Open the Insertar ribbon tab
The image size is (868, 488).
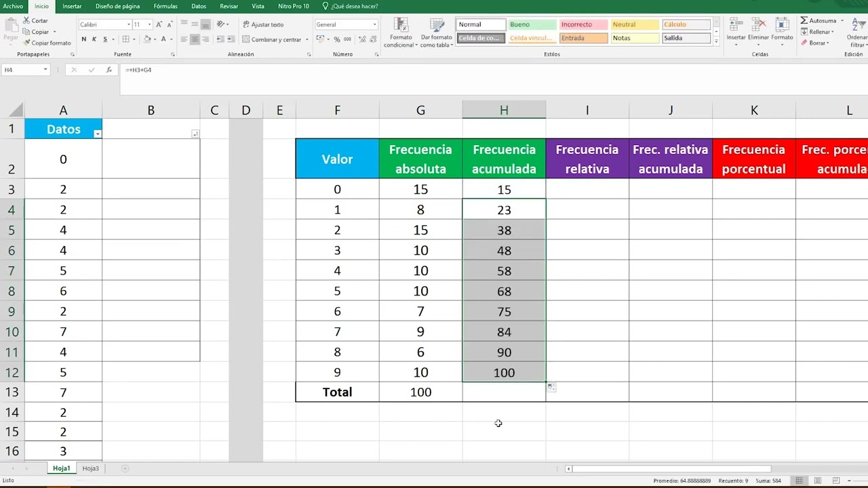coord(72,6)
